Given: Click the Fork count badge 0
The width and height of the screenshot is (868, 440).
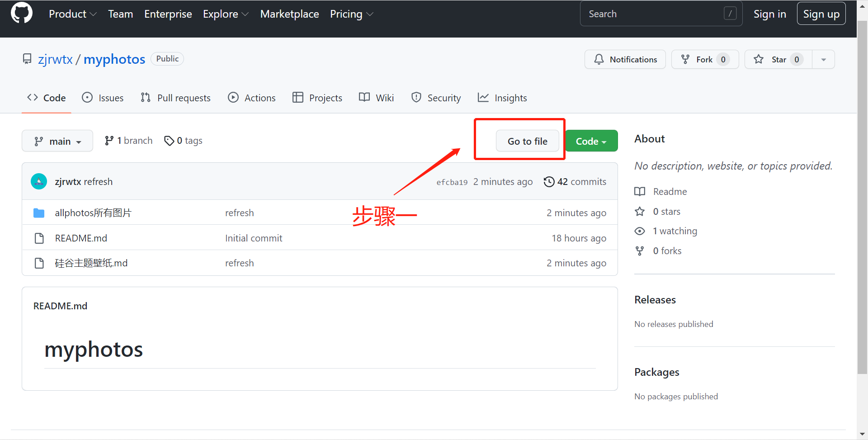Looking at the screenshot, I should [x=723, y=59].
